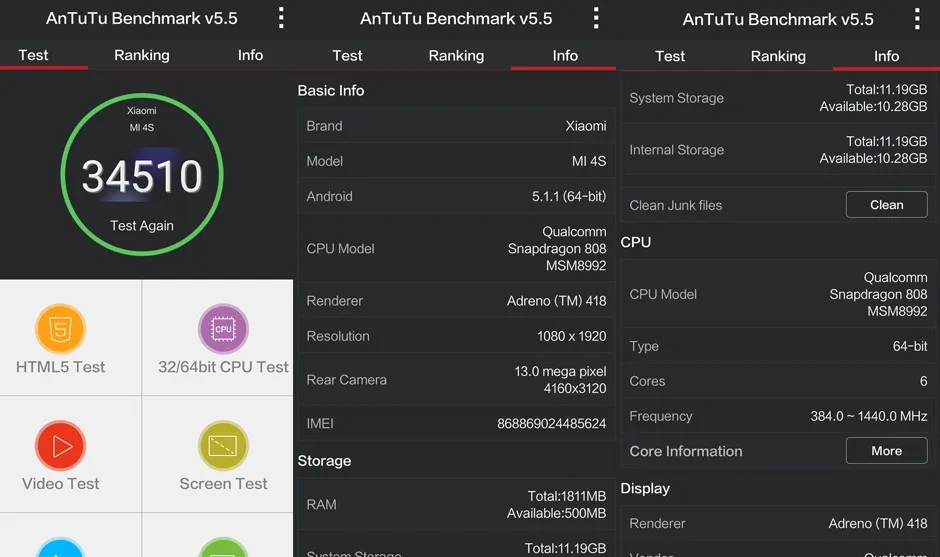Tap Test Again in the score circle
The image size is (940, 557).
pos(142,225)
